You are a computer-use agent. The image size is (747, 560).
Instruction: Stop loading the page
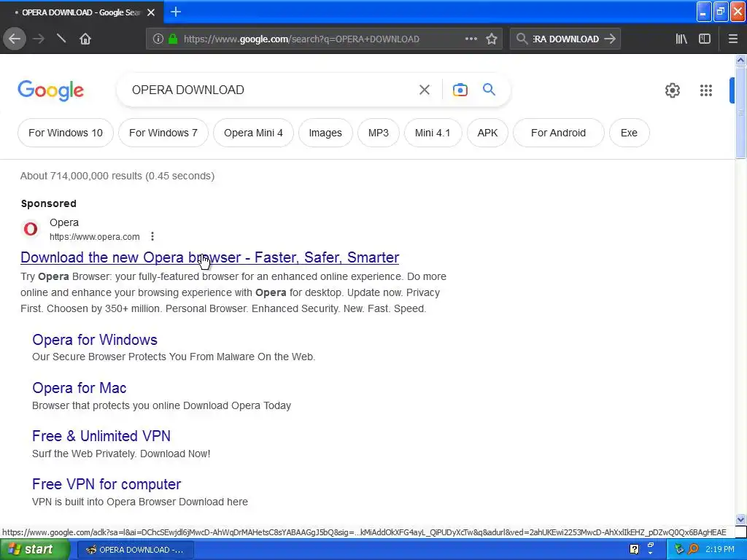click(x=61, y=39)
